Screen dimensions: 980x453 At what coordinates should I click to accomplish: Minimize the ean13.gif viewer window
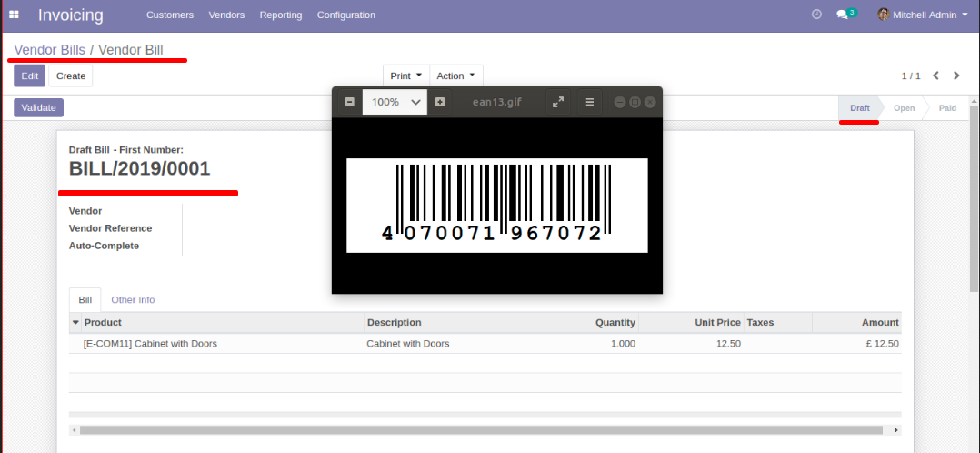click(619, 102)
